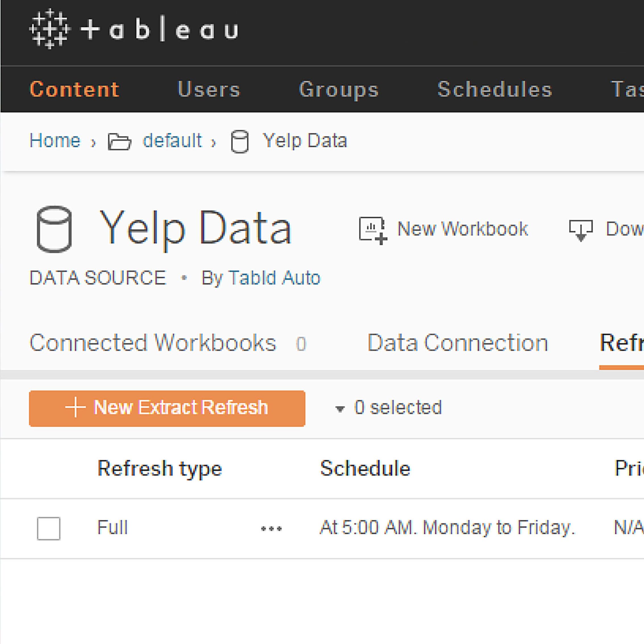Click the Home breadcrumb link
Screen dimensions: 644x644
[55, 140]
